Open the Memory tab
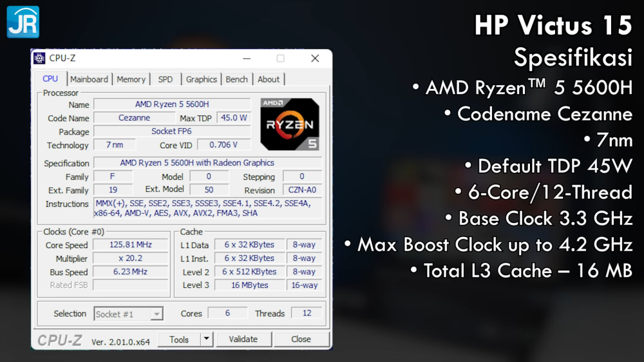Screen dimensions: 644x362 pos(131,79)
